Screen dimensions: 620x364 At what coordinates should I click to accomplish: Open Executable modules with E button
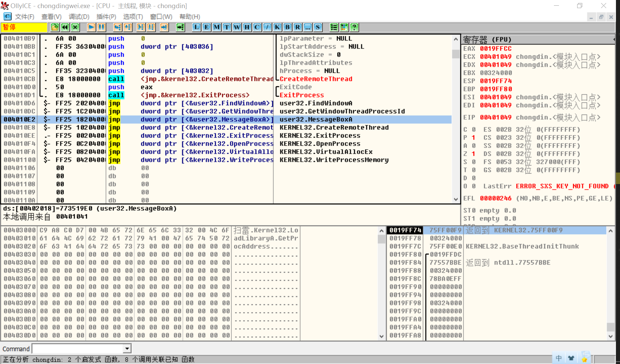click(207, 27)
